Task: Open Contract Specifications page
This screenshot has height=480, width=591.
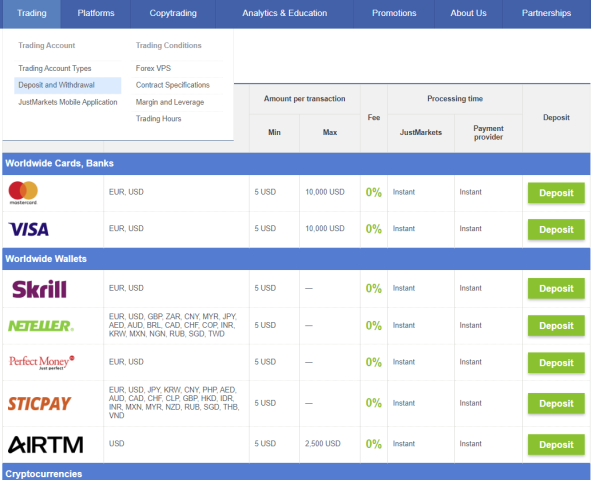Action: tap(173, 85)
